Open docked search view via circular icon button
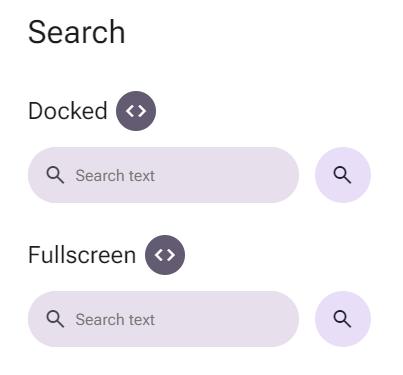 343,175
